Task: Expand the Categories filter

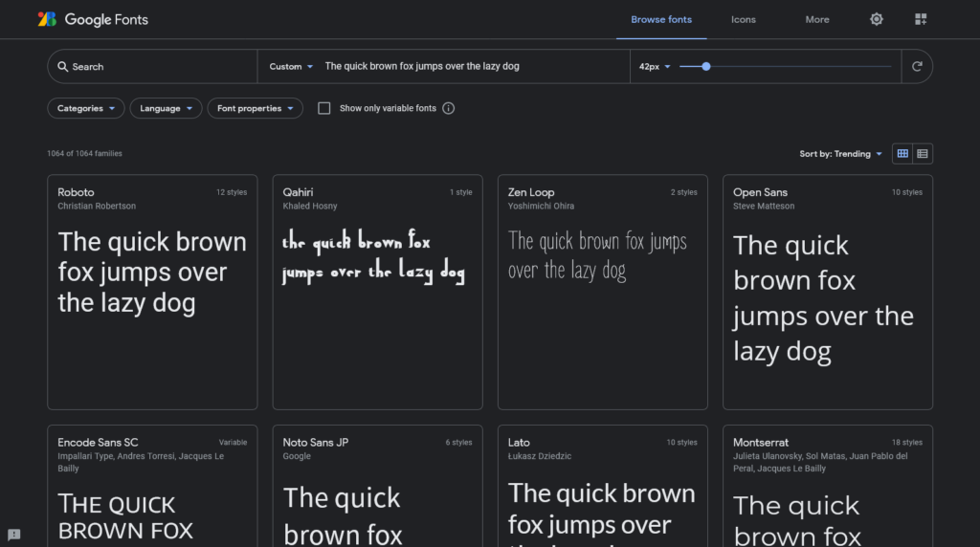Action: (85, 108)
